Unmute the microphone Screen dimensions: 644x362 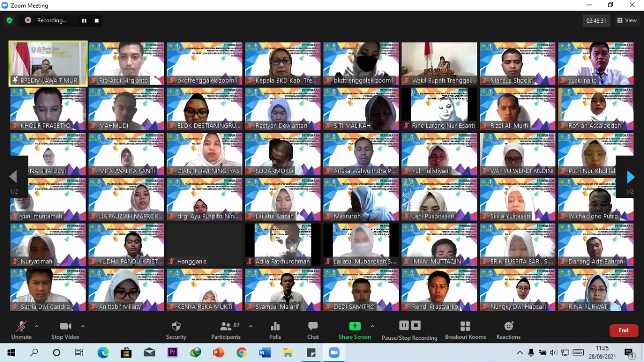[x=21, y=330]
